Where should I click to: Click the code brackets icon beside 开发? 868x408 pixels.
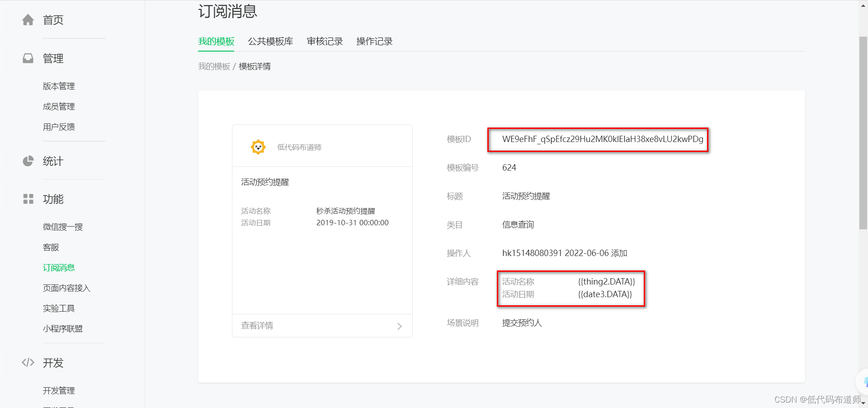(28, 362)
